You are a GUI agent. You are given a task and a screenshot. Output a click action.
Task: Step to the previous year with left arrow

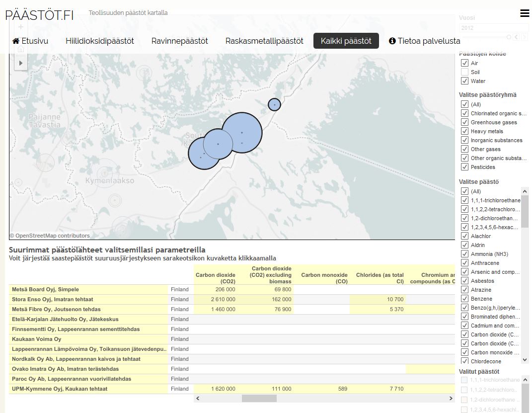pyautogui.click(x=517, y=37)
